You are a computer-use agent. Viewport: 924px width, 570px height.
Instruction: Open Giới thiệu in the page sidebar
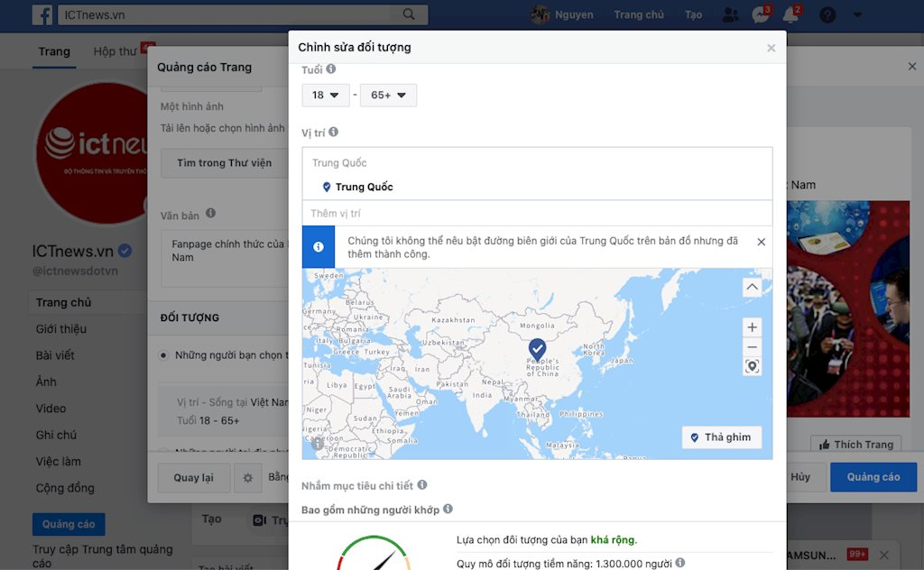(61, 329)
